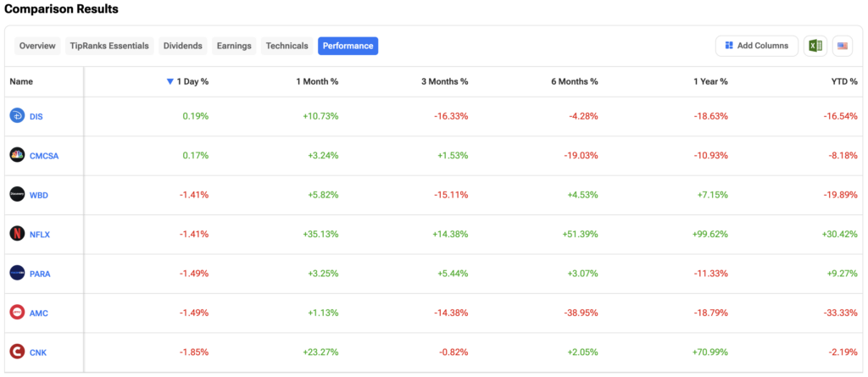Sort table by 1 Year % header
Screen dimensions: 868x377
[709, 82]
